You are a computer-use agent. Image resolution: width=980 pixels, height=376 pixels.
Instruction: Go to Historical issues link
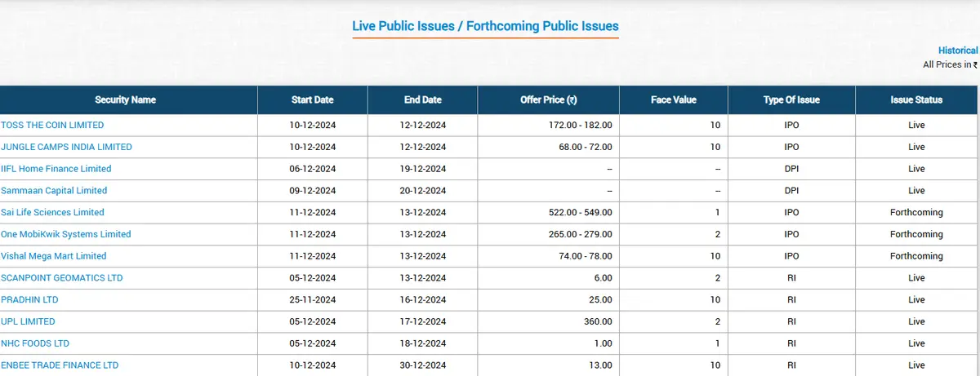958,51
